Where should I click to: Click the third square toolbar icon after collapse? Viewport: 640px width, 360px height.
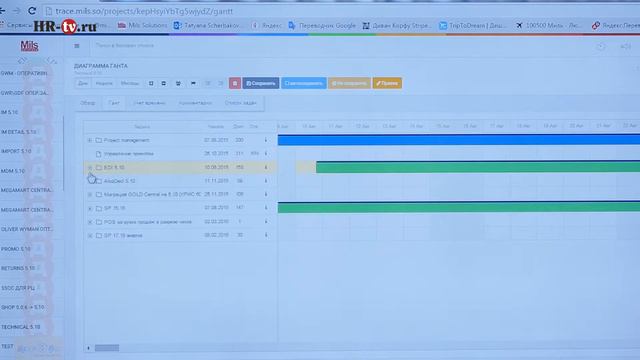pyautogui.click(x=178, y=83)
